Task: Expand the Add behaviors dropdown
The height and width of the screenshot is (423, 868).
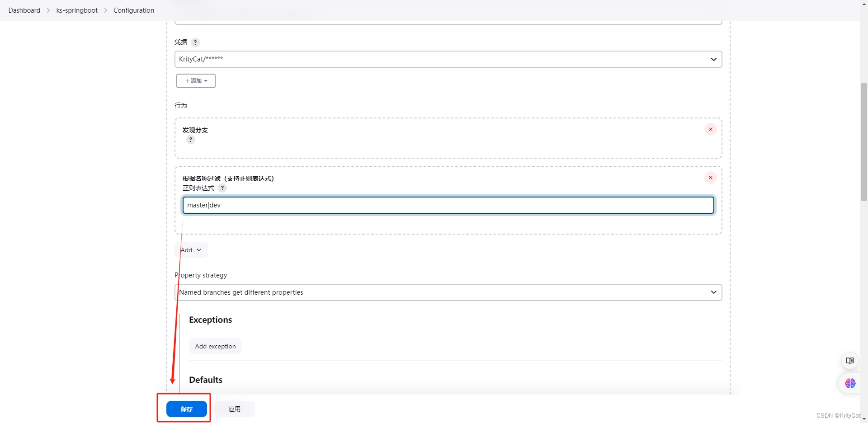Action: pyautogui.click(x=191, y=250)
